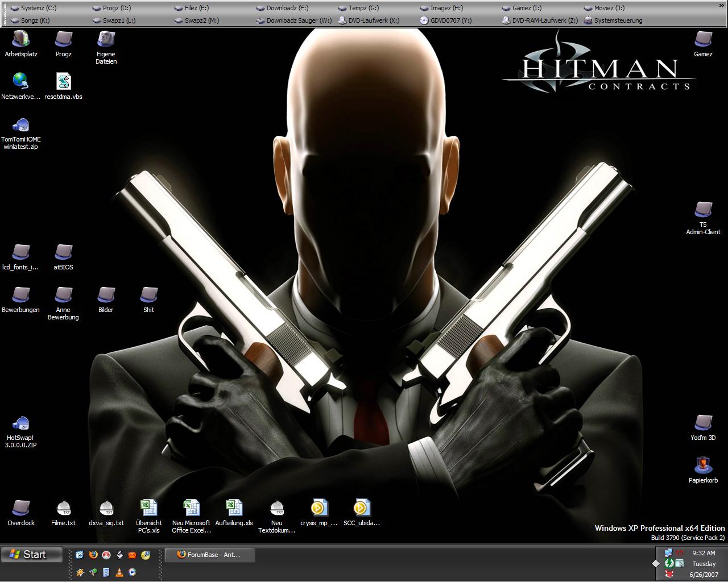Select TomTomHOME winlatest.zip archive
Viewport: 728px width, 582px height.
point(21,132)
